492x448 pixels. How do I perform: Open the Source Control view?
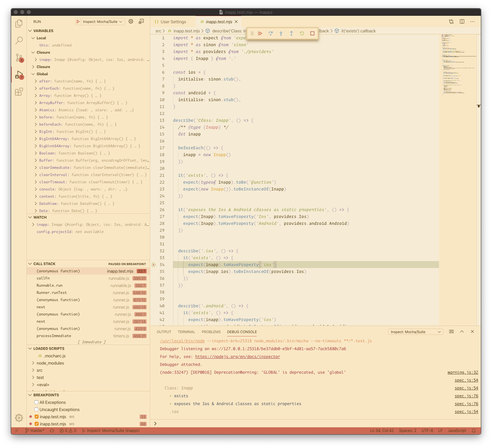(x=19, y=58)
